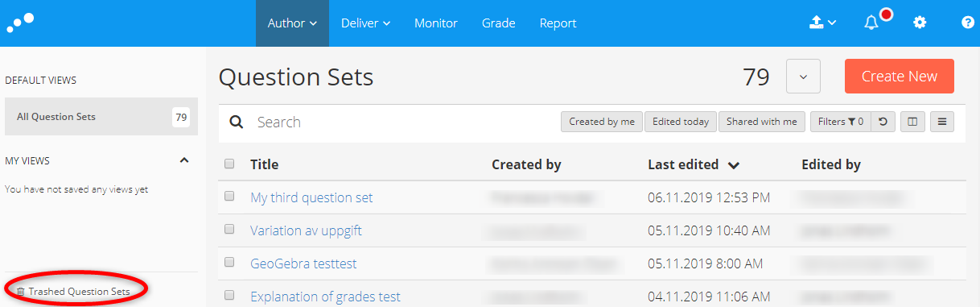Viewport: 980px width, 307px height.
Task: Open Variation av uppgift question set
Action: pos(306,230)
